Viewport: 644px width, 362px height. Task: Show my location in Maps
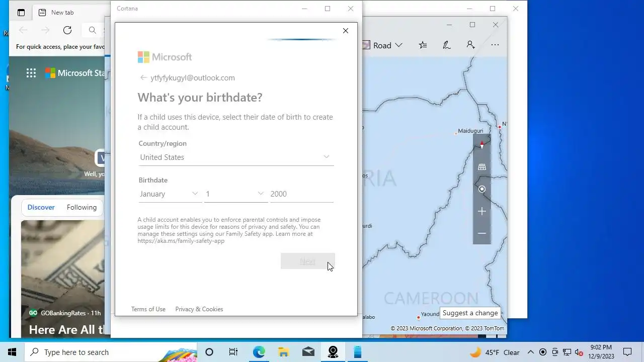(x=482, y=189)
